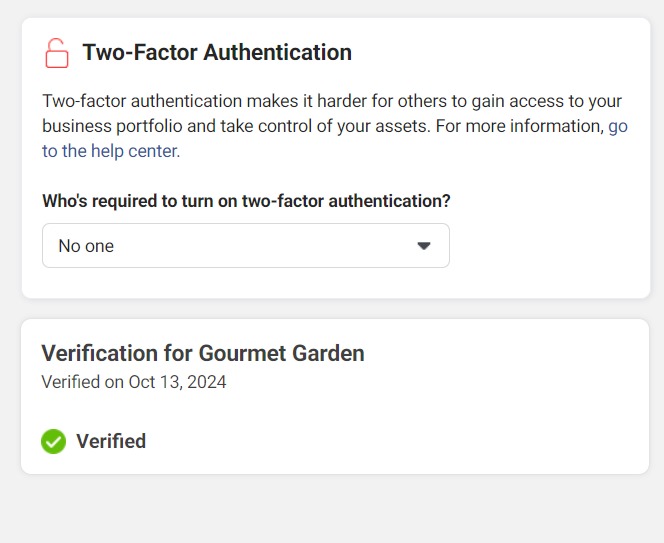This screenshot has height=543, width=664.
Task: Click the "Verified on Oct 13, 2024" text
Action: [x=133, y=382]
